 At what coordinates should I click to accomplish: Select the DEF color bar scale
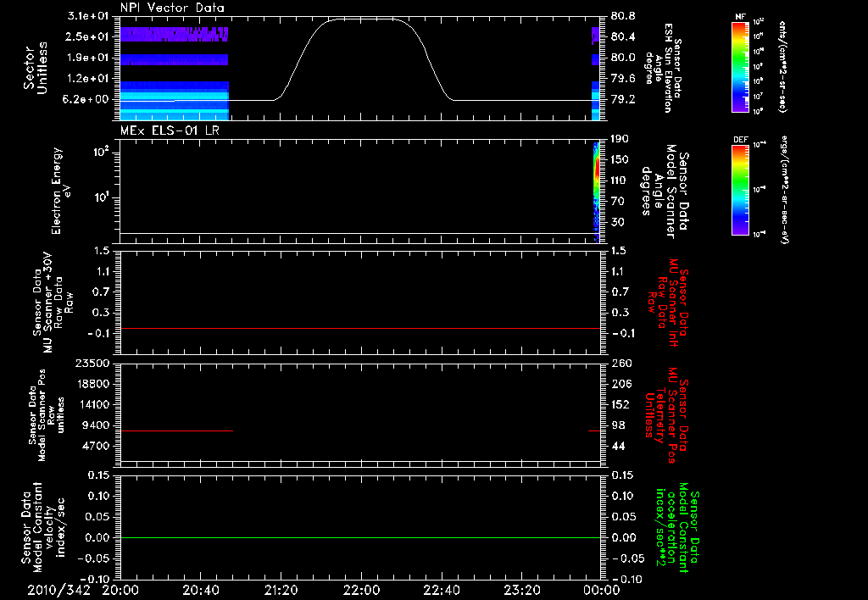pos(740,190)
